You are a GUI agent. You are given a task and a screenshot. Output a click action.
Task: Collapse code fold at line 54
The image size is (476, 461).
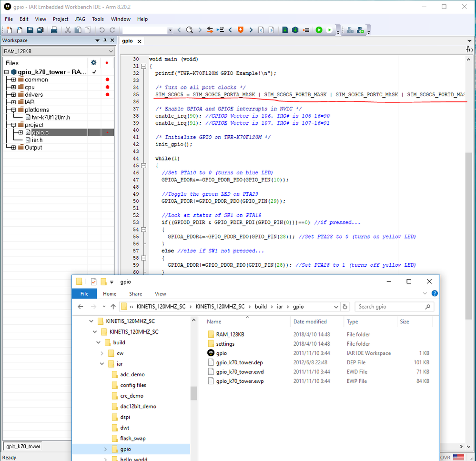143,230
